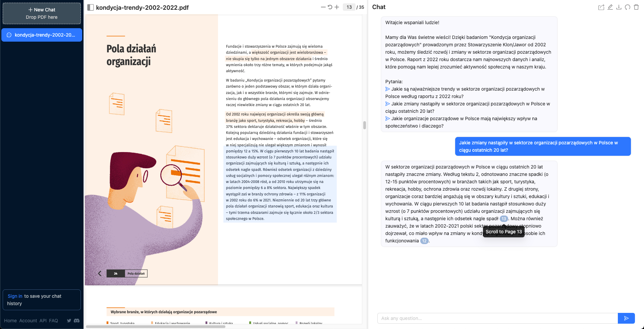Toggle the sidebar panel icon beside the filename

tap(91, 7)
